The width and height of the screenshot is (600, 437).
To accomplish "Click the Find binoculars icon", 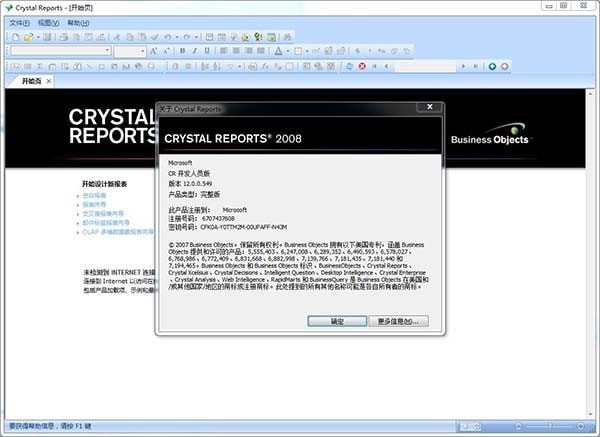I will (287, 37).
